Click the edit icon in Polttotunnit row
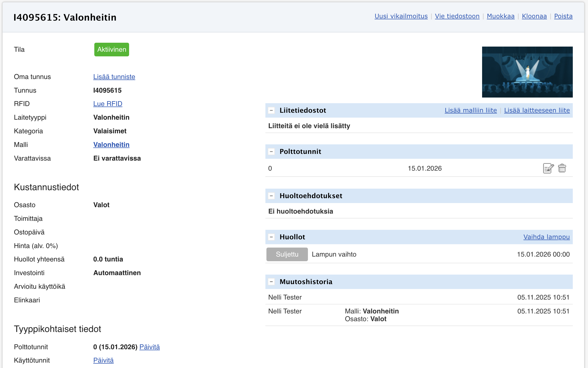The width and height of the screenshot is (588, 368). 548,168
